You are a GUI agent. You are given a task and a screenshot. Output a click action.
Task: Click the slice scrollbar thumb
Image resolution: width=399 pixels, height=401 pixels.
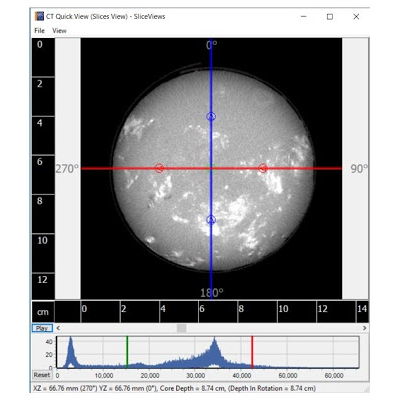coord(181,328)
